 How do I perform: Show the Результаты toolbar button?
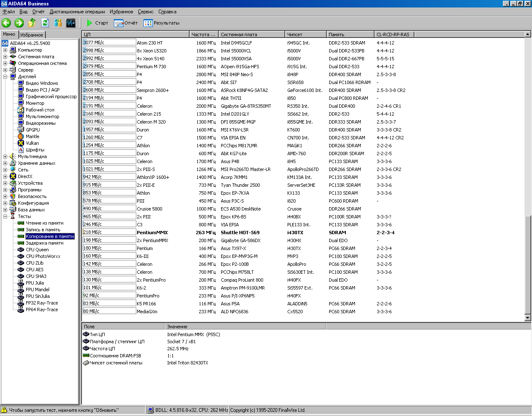point(161,23)
